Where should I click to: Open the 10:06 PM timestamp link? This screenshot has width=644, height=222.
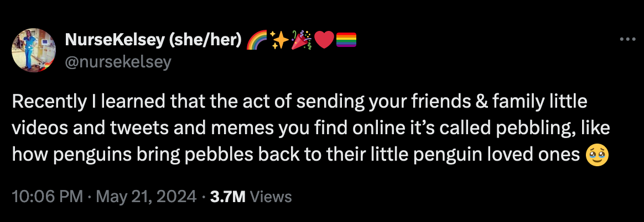(48, 197)
